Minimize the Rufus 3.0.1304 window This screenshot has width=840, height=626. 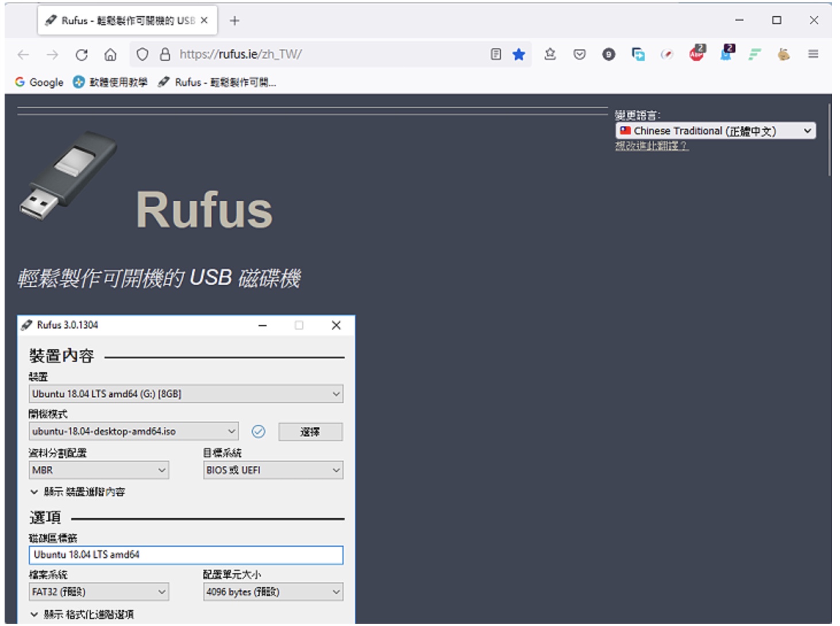263,325
